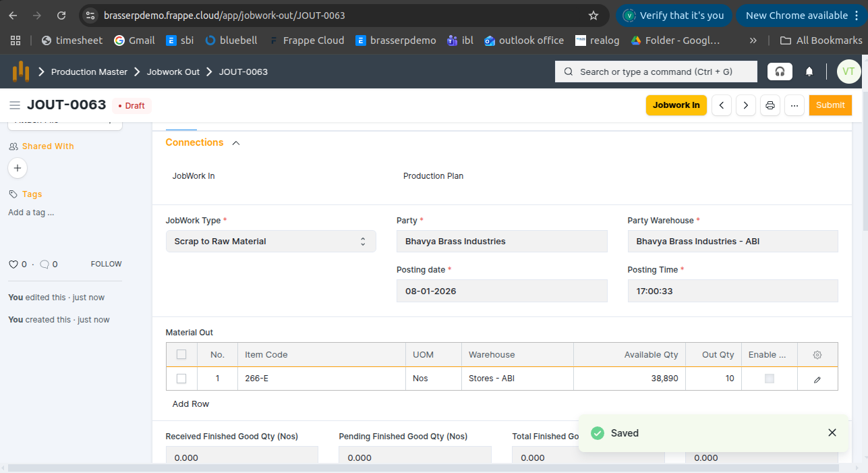This screenshot has height=473, width=868.
Task: Go to the previous document arrow
Action: tap(722, 105)
